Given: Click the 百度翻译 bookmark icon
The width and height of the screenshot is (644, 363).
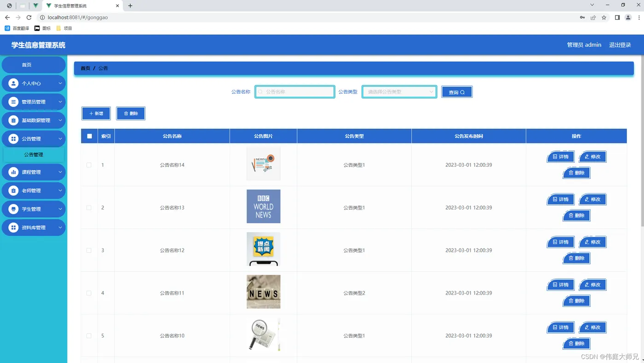Looking at the screenshot, I should (7, 28).
